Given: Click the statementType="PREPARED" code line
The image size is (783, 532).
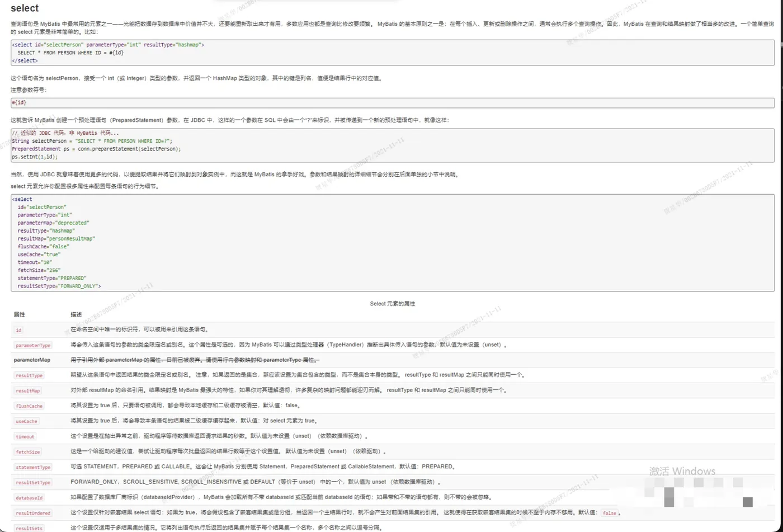Looking at the screenshot, I should [x=52, y=278].
